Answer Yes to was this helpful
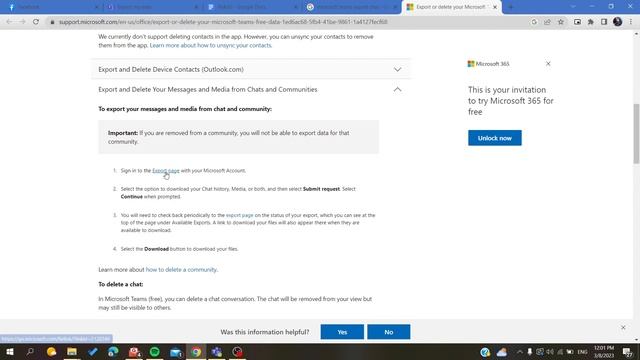 (342, 332)
